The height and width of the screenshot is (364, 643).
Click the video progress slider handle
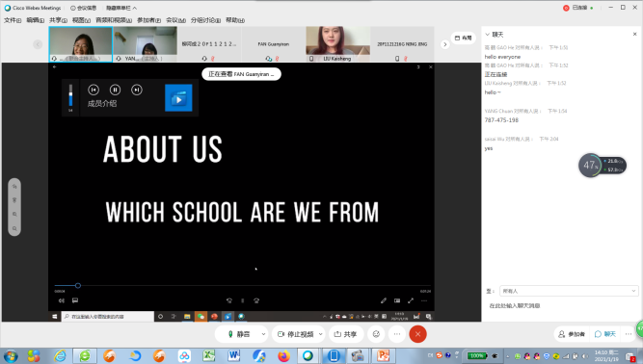point(78,285)
